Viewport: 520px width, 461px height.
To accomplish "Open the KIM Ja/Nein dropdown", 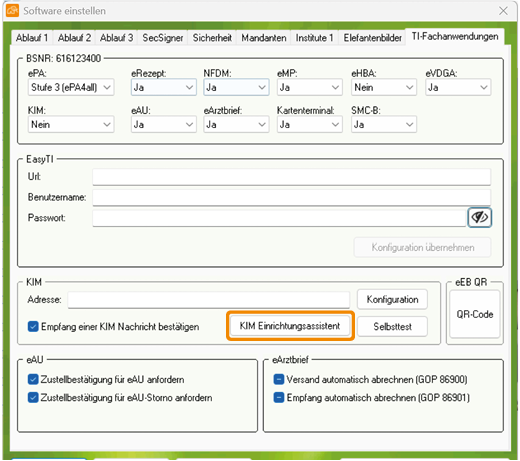I will [71, 124].
